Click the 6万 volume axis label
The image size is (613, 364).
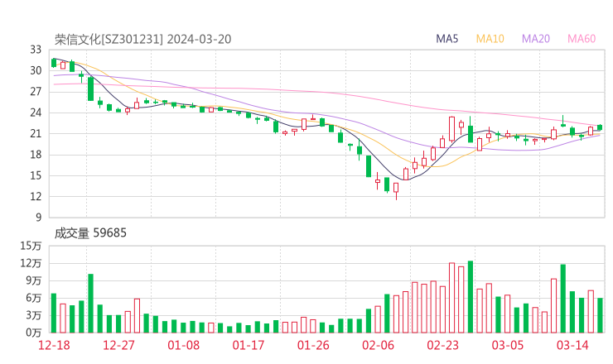point(34,298)
